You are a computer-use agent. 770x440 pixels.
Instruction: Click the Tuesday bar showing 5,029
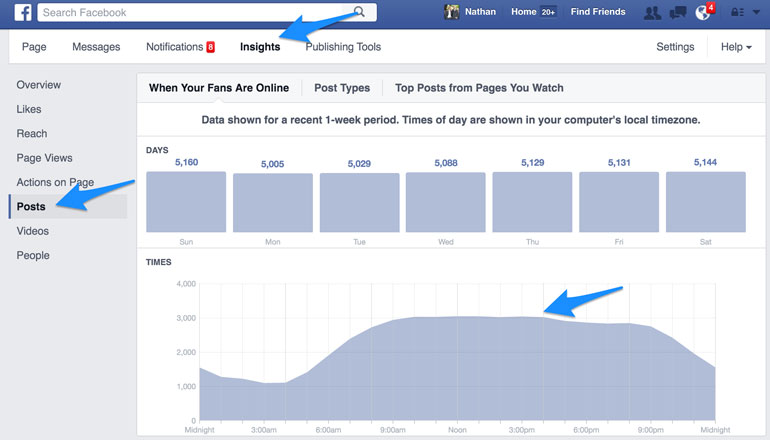(x=359, y=202)
